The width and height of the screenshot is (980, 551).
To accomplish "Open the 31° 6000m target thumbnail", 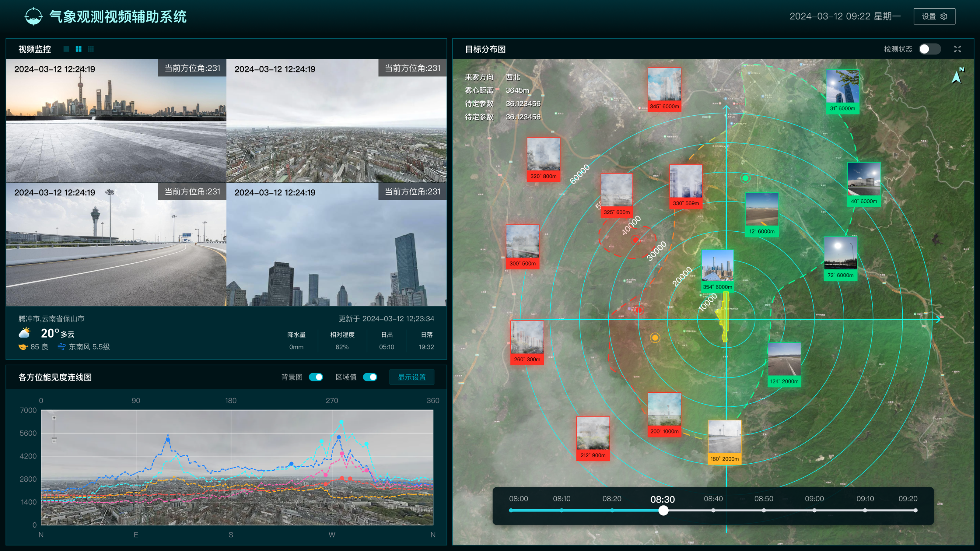I will pos(842,91).
